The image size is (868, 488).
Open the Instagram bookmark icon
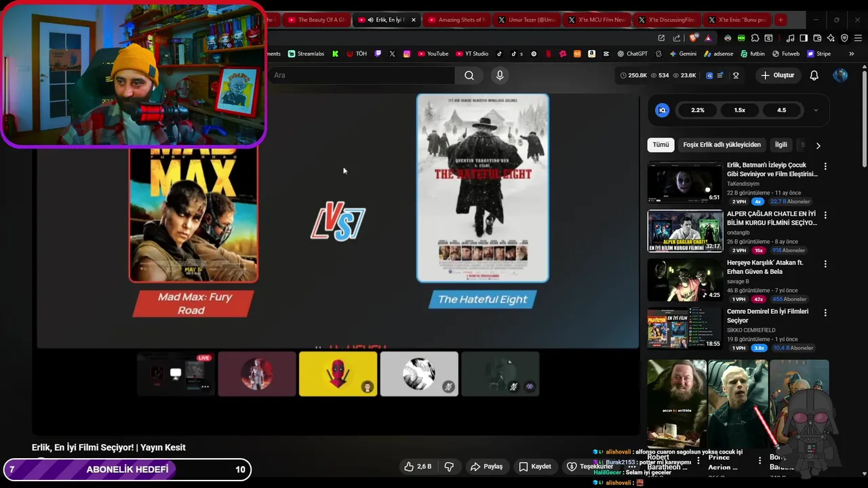click(x=407, y=54)
